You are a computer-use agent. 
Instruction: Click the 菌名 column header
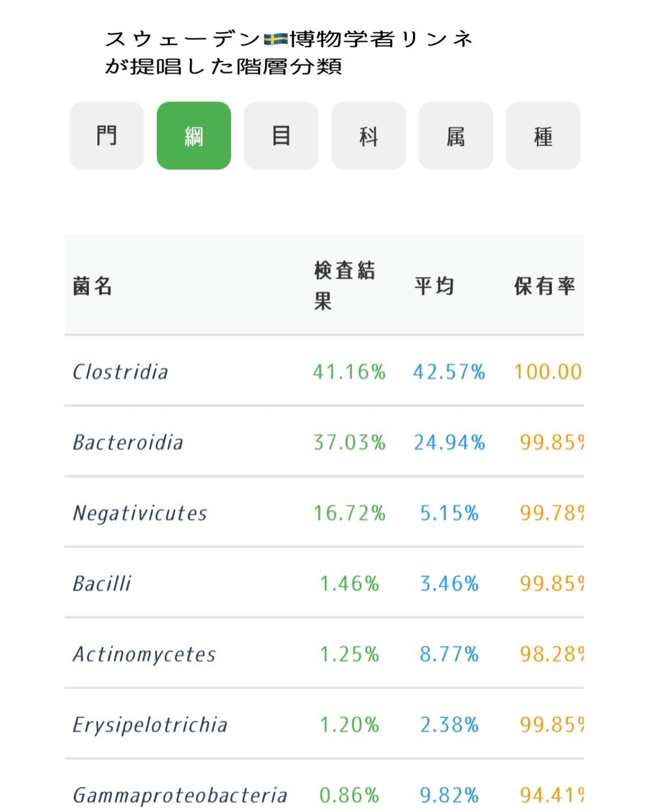pos(92,286)
